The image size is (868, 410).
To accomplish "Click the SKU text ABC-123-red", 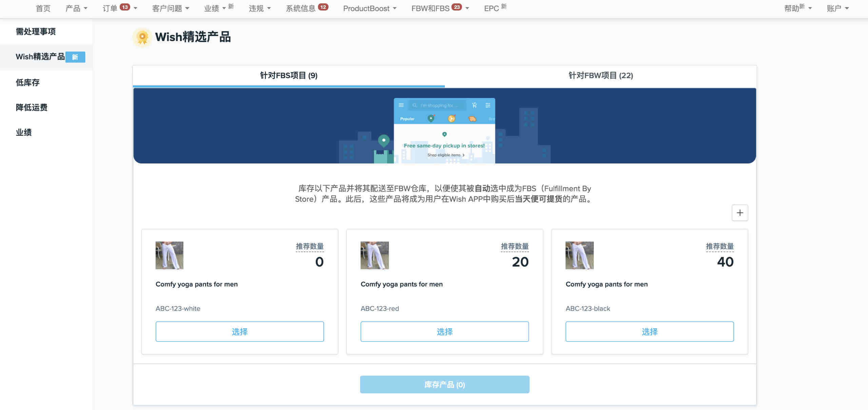I will [380, 309].
